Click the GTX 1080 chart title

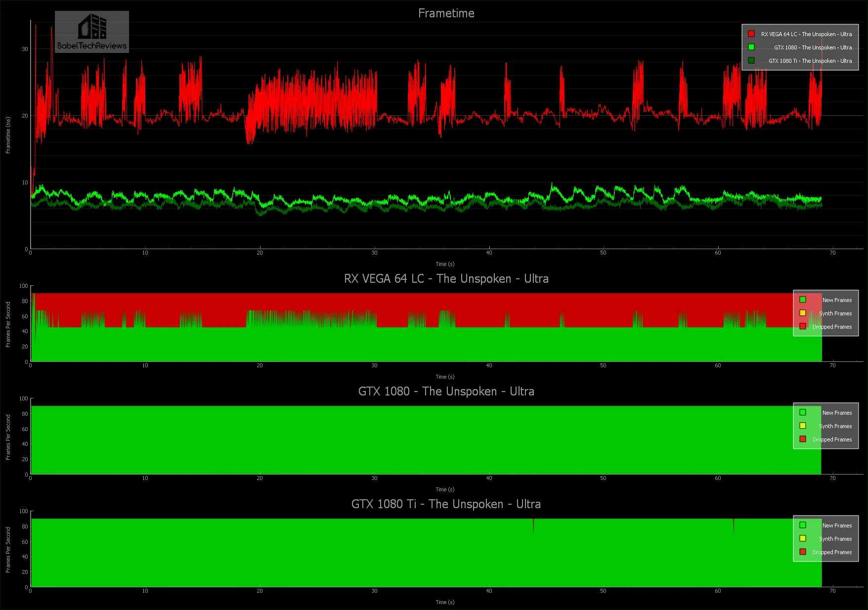click(x=446, y=392)
